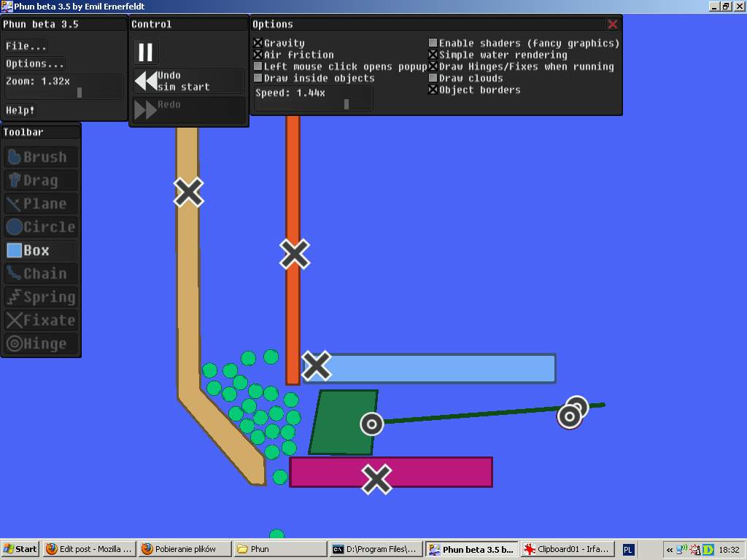Select the Hinge tool
This screenshot has width=747, height=560.
pos(41,343)
